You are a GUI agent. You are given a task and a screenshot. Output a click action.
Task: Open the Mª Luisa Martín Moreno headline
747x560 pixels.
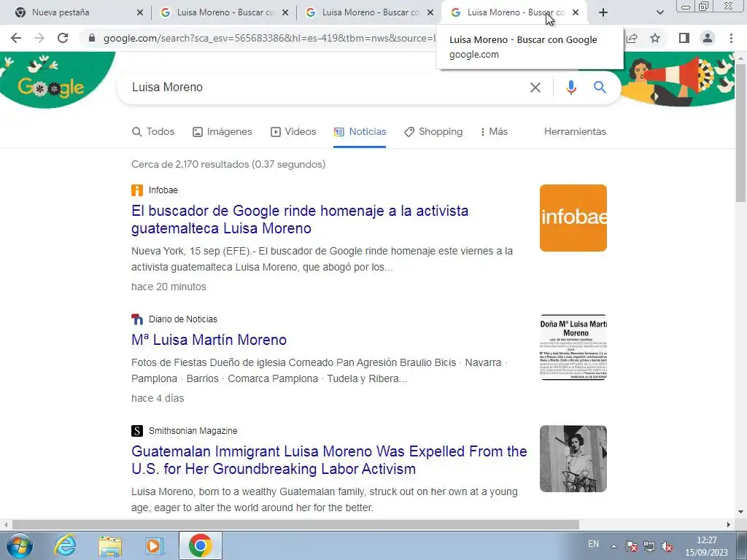pos(209,340)
